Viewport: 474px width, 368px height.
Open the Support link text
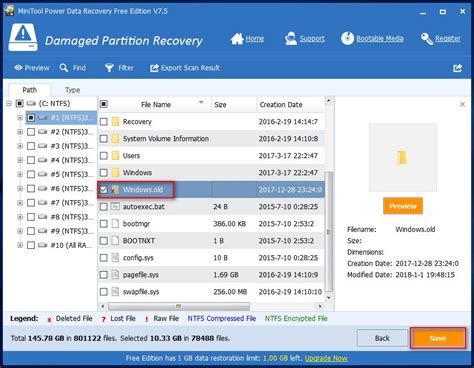tap(312, 39)
